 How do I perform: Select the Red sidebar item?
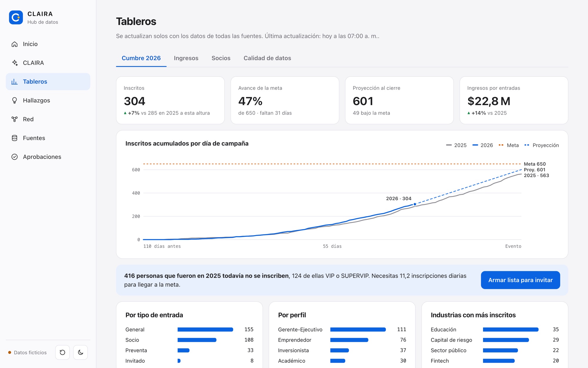(48, 119)
